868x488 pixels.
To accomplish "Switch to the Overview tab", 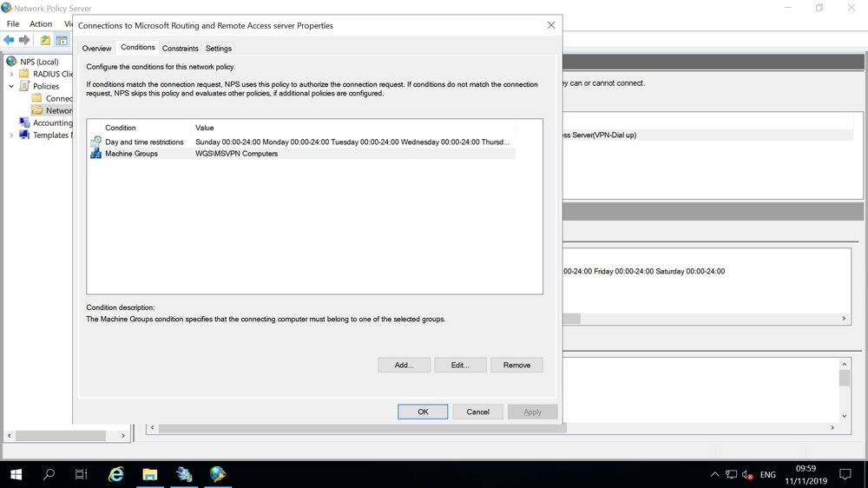I will point(96,48).
